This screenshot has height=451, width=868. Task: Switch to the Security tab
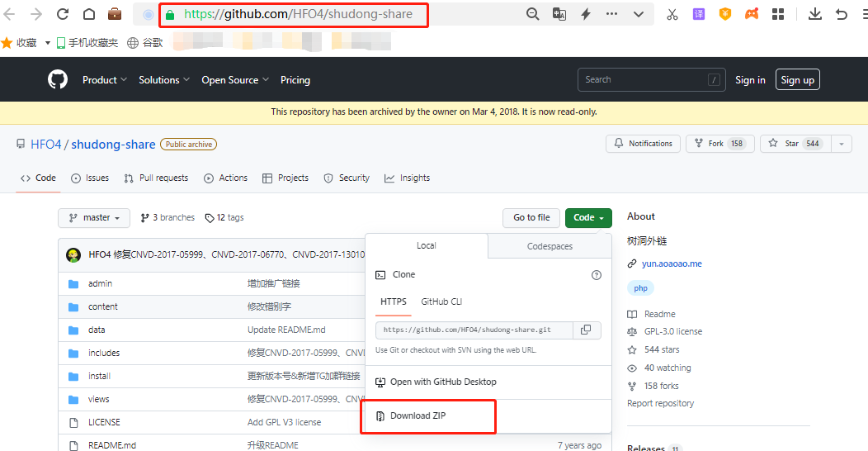(347, 178)
